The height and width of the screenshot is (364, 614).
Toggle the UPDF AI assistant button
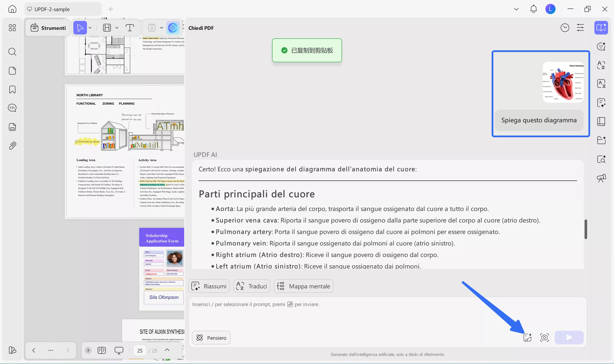(x=173, y=28)
